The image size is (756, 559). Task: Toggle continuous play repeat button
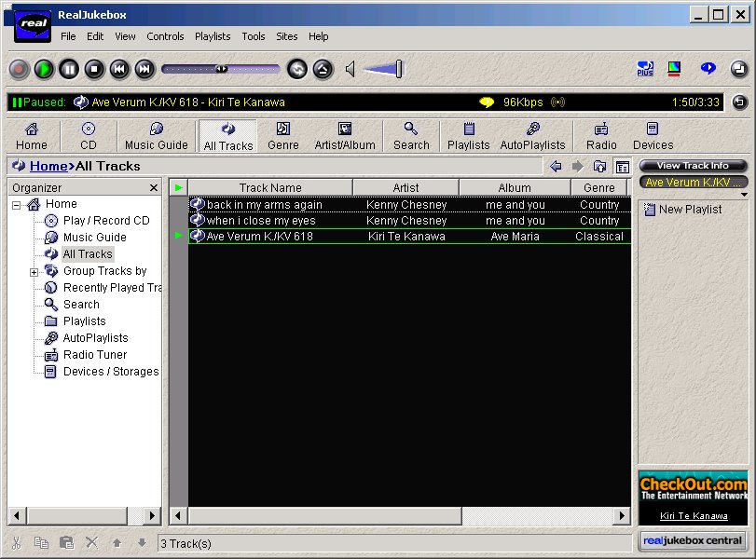point(297,69)
